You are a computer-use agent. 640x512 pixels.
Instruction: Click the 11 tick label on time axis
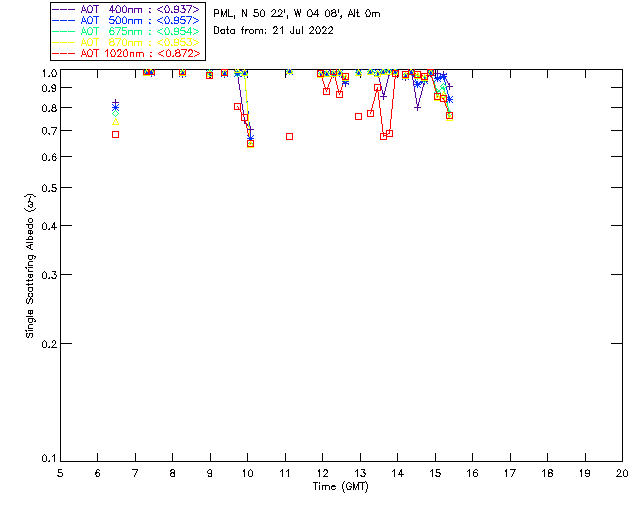pos(285,473)
